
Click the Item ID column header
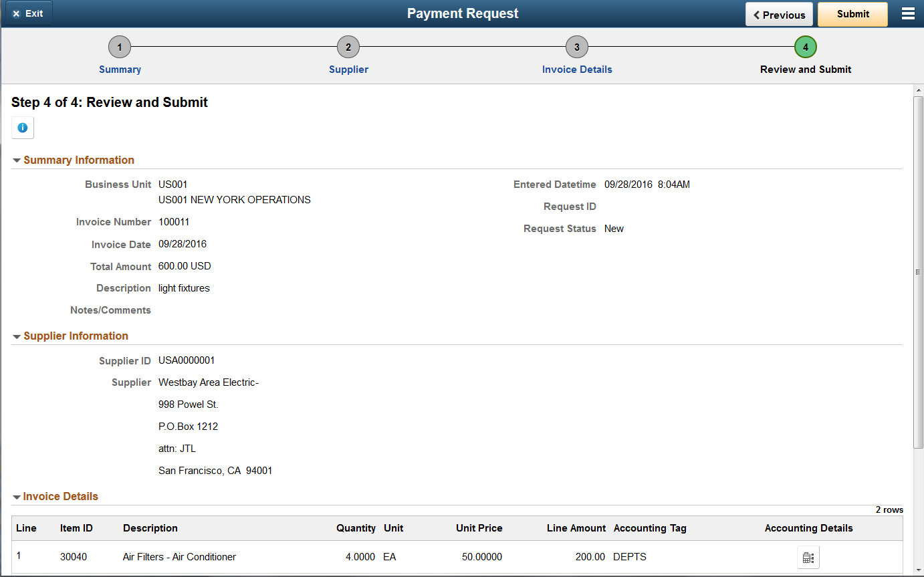(x=76, y=528)
